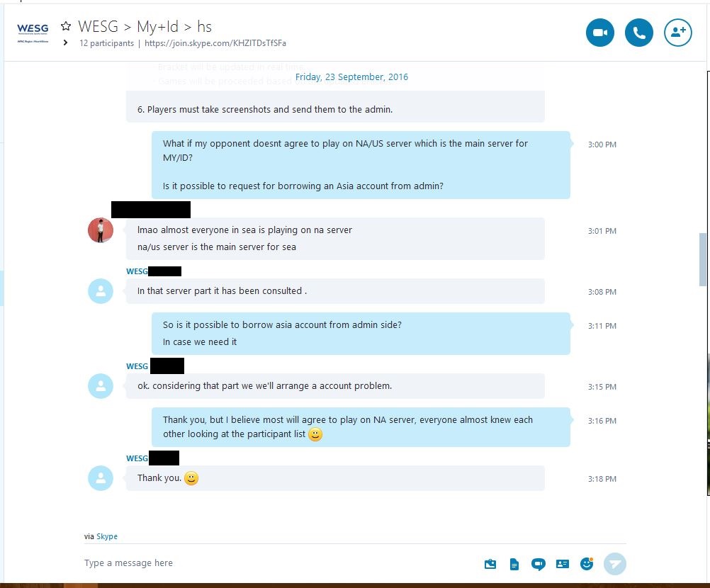Start an audio call with the group
This screenshot has height=588, width=710.
(x=638, y=33)
